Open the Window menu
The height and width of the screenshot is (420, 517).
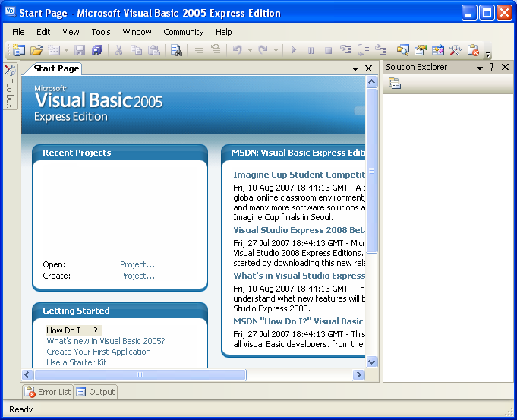[x=137, y=32]
